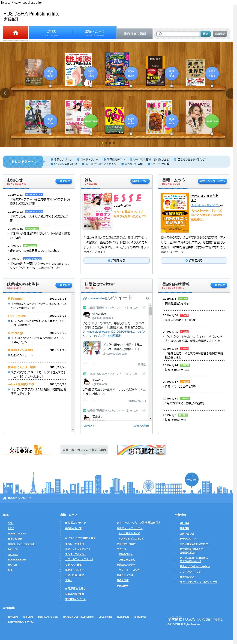Open 新聞広告掲載のお知らせ news item
The image size is (237, 644).
click(180, 320)
